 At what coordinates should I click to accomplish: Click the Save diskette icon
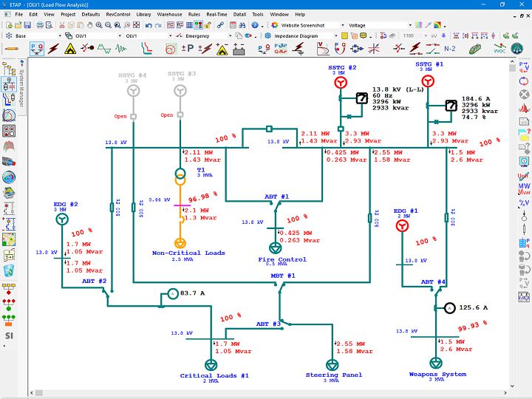pyautogui.click(x=29, y=24)
